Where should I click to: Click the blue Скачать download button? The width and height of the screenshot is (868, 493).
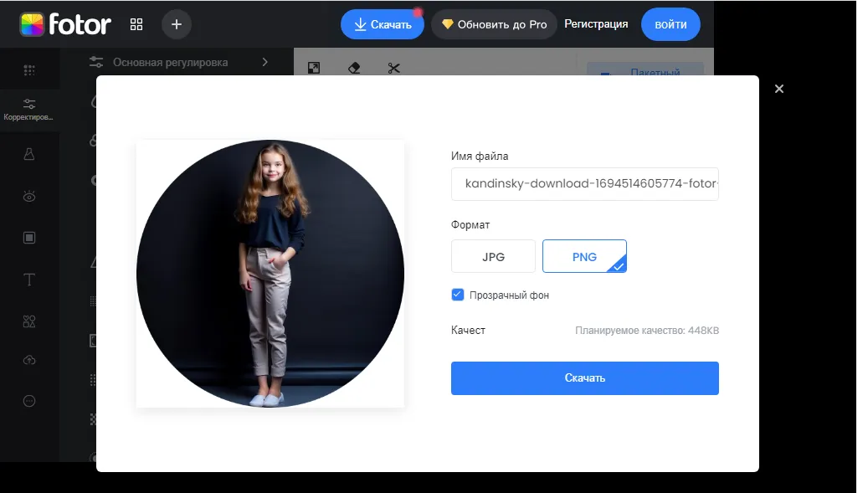(584, 377)
